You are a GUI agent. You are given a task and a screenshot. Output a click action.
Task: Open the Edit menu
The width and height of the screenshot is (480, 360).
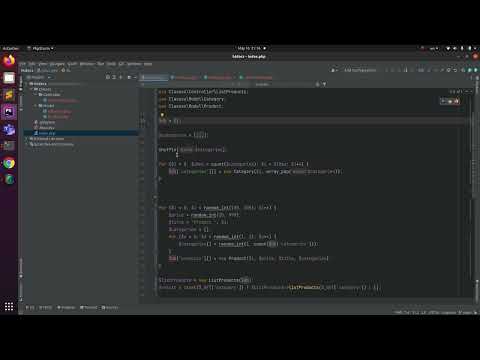coord(32,64)
